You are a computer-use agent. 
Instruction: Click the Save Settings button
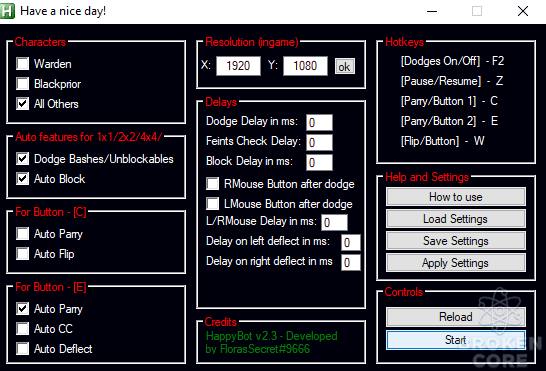click(456, 241)
